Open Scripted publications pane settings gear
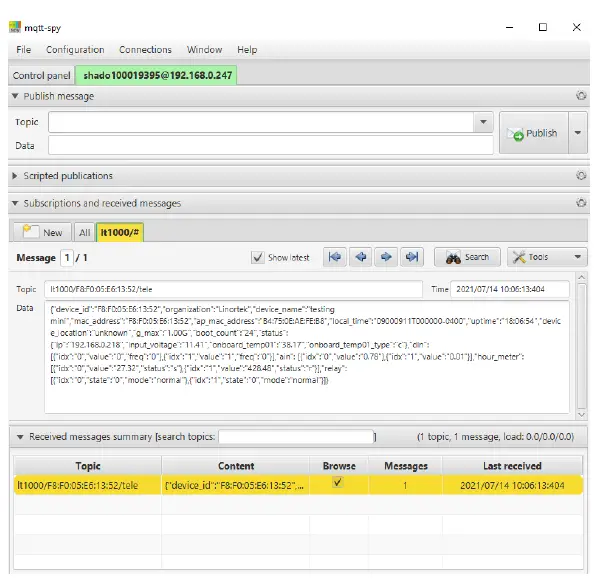Screen dimensions: 603x579 pos(581,176)
